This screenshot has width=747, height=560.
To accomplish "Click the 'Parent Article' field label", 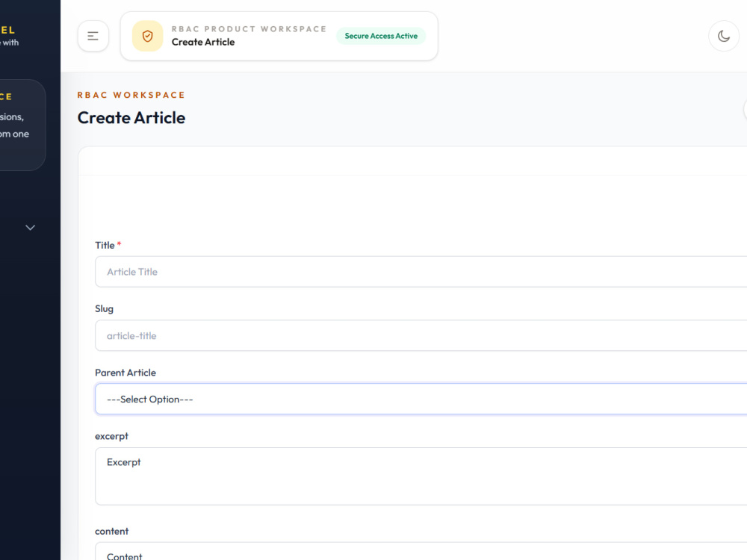I will [x=125, y=373].
